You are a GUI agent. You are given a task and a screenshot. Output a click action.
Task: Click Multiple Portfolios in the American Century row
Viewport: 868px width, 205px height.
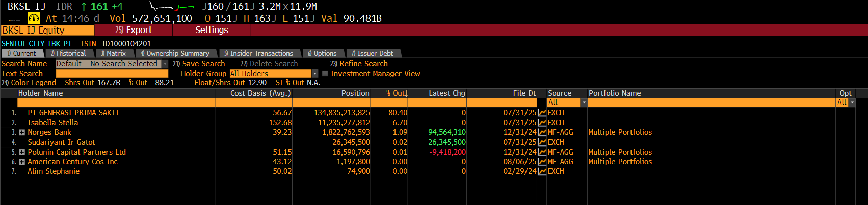pyautogui.click(x=620, y=162)
